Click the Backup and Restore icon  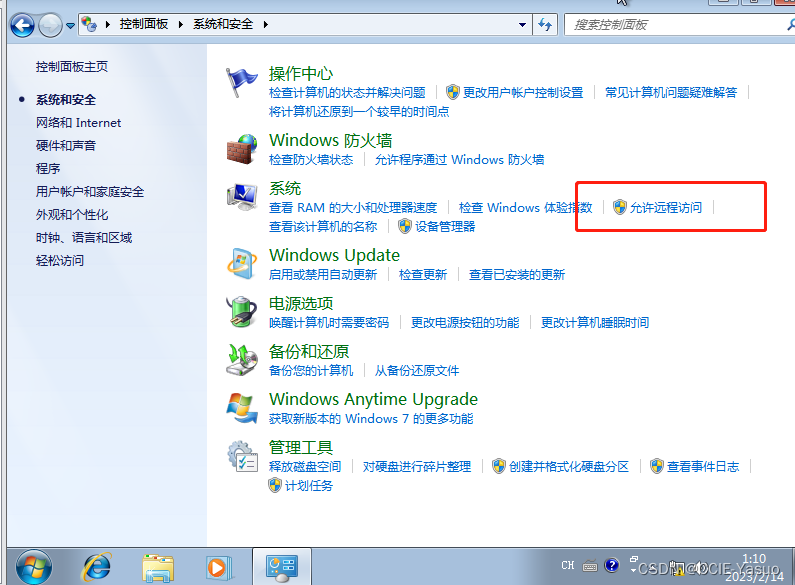(x=242, y=359)
